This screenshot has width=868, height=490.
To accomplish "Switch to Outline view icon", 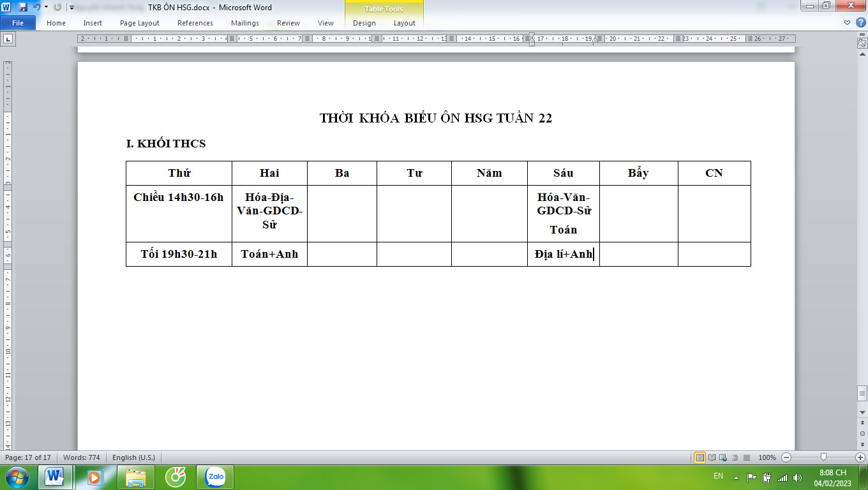I will coord(733,457).
